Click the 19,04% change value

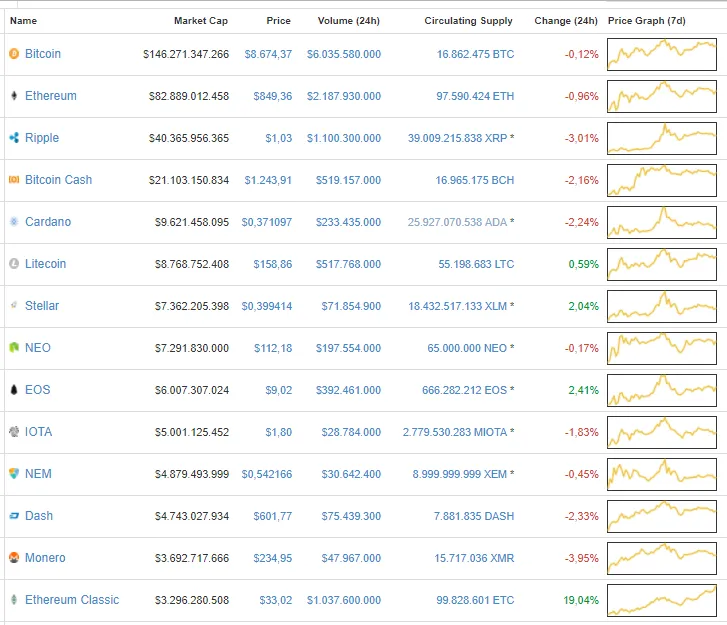(581, 600)
